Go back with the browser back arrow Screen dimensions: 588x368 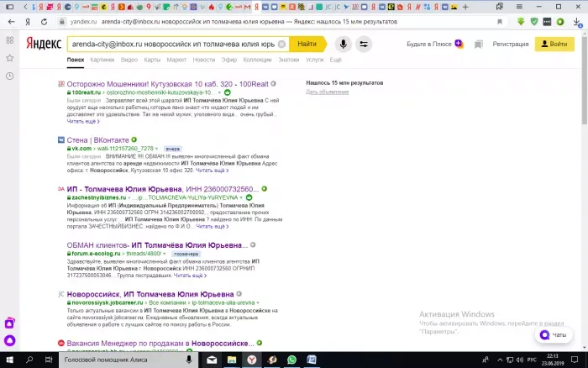[x=11, y=22]
